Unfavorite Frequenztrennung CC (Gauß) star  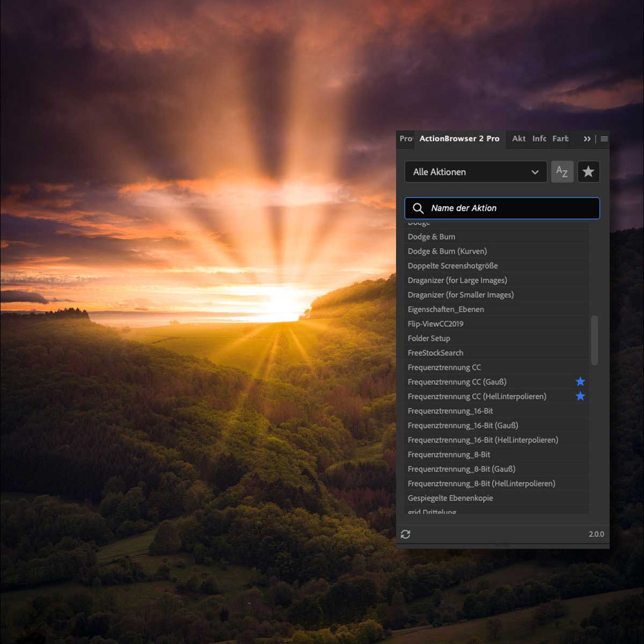pos(580,382)
